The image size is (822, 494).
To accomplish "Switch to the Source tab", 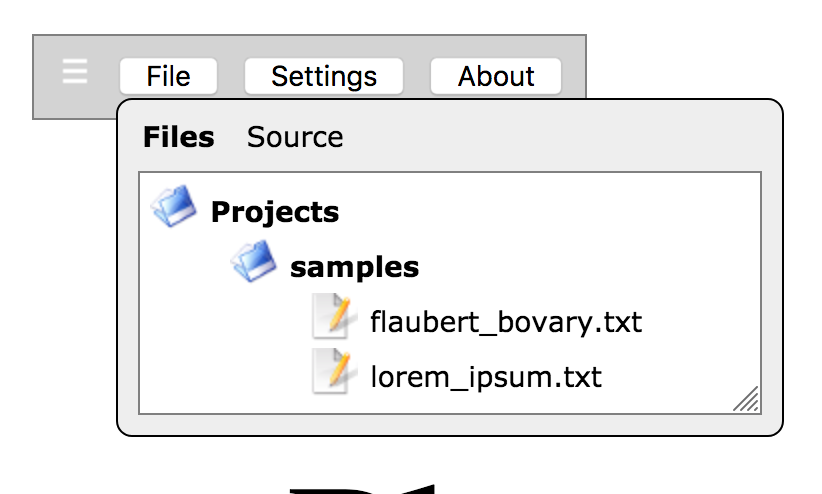I will 295,137.
